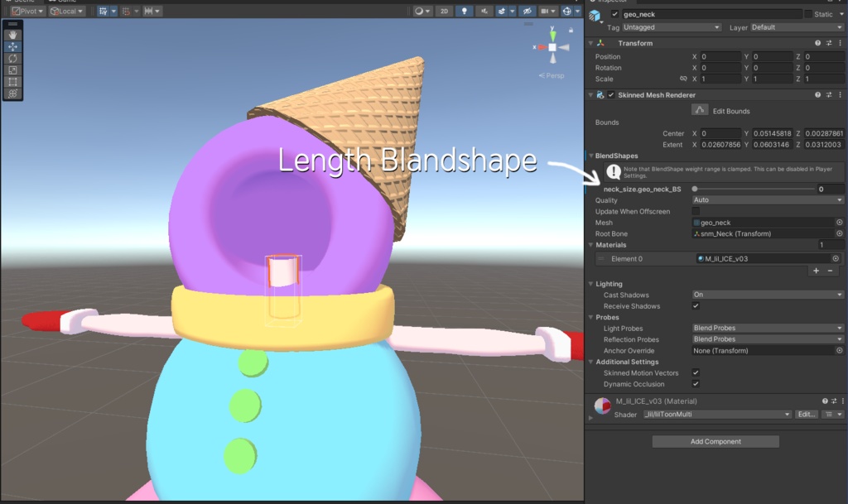The image size is (848, 504).
Task: Toggle scene effects icon
Action: (x=502, y=11)
